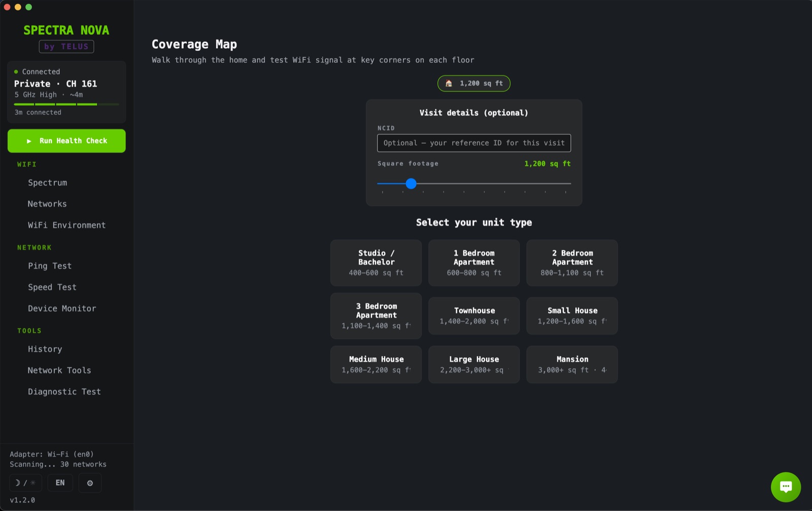Click the 1,200 sq ft value label
The height and width of the screenshot is (511, 812).
tap(547, 164)
